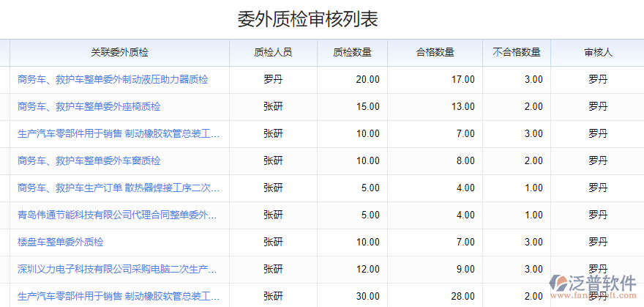The image size is (644, 307).
Task: Select 质检数量 value 20.00
Action: pyautogui.click(x=368, y=79)
